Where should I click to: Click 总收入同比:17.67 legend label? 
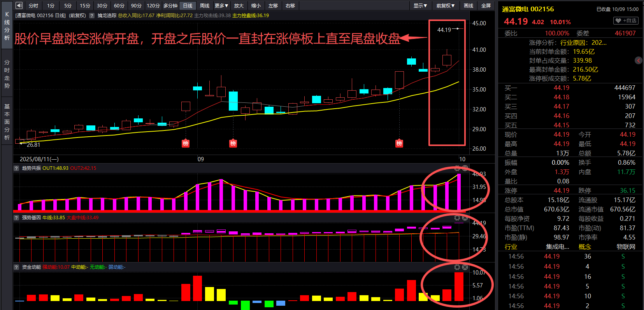tap(136, 16)
